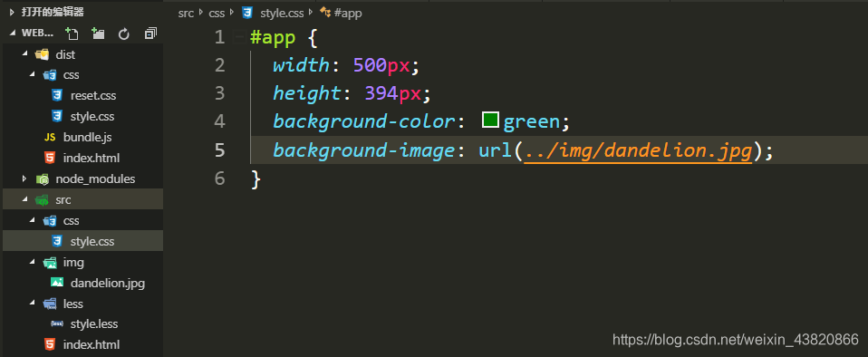Select the node_modules folder

[x=95, y=178]
